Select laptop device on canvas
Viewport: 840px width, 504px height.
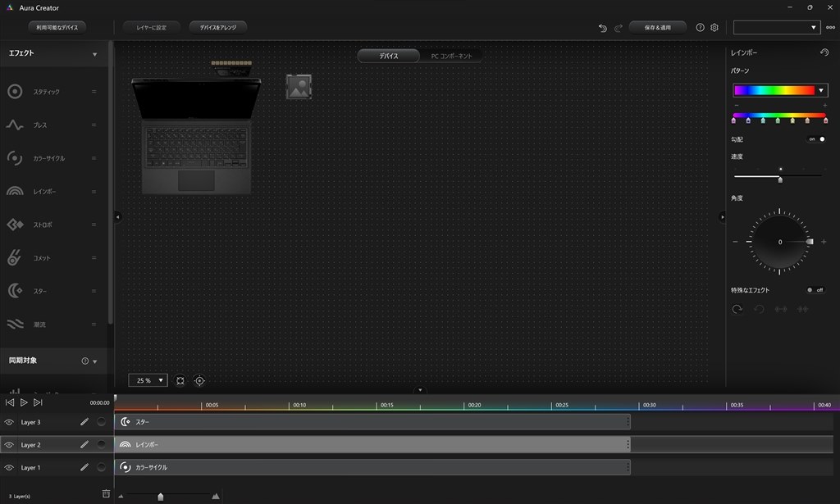click(x=196, y=136)
